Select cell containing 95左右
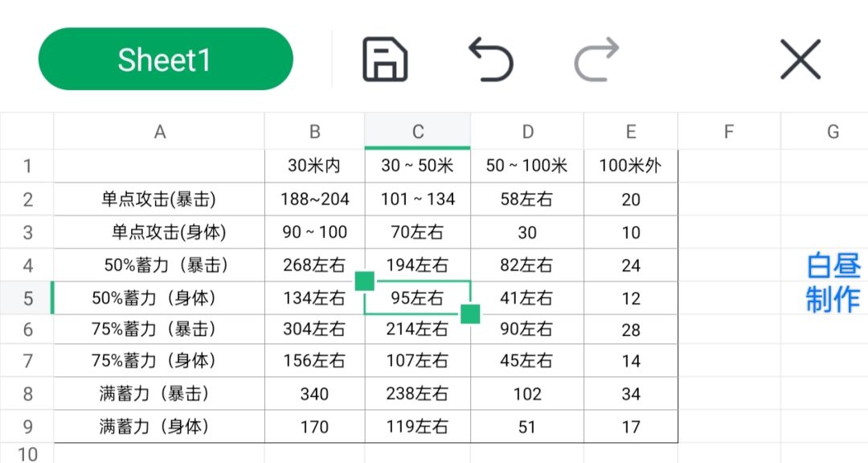The width and height of the screenshot is (868, 463). pyautogui.click(x=417, y=298)
